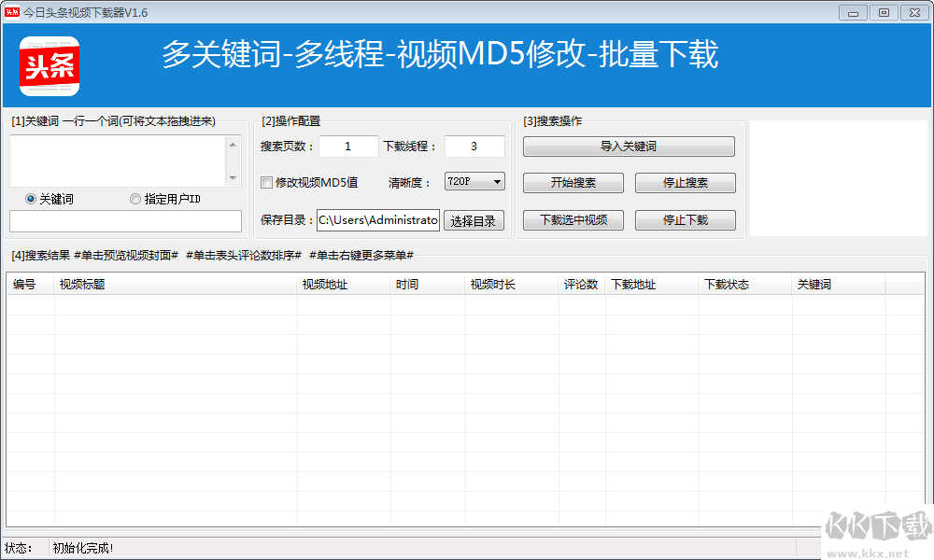Click the 保存目录 path field
The height and width of the screenshot is (560, 934).
(x=380, y=220)
